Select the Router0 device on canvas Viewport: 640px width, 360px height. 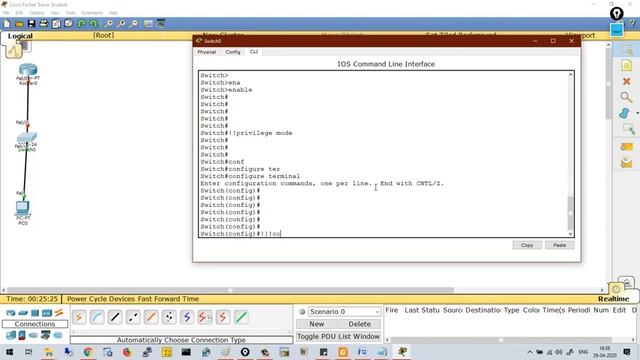(x=28, y=70)
